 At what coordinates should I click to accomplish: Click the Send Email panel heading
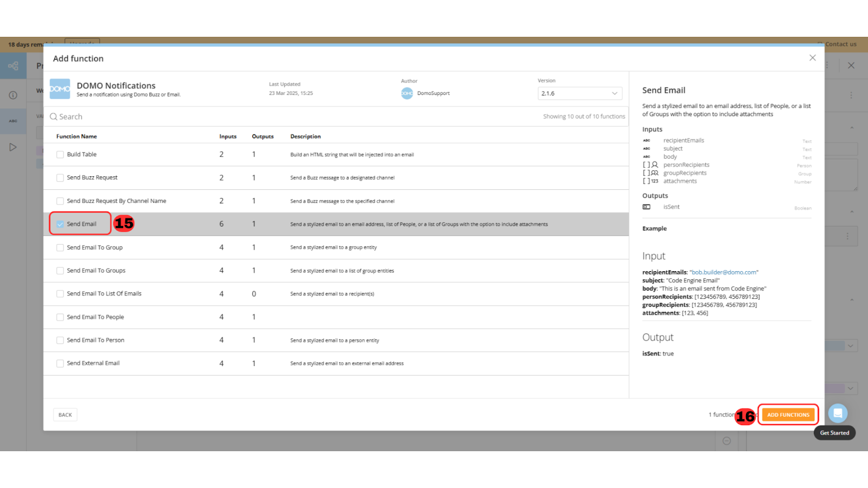(663, 90)
